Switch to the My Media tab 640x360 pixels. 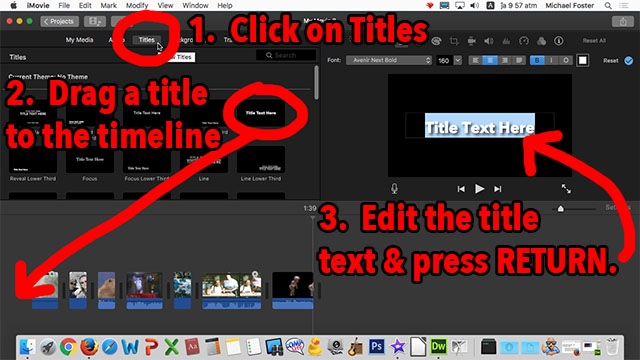[80, 40]
